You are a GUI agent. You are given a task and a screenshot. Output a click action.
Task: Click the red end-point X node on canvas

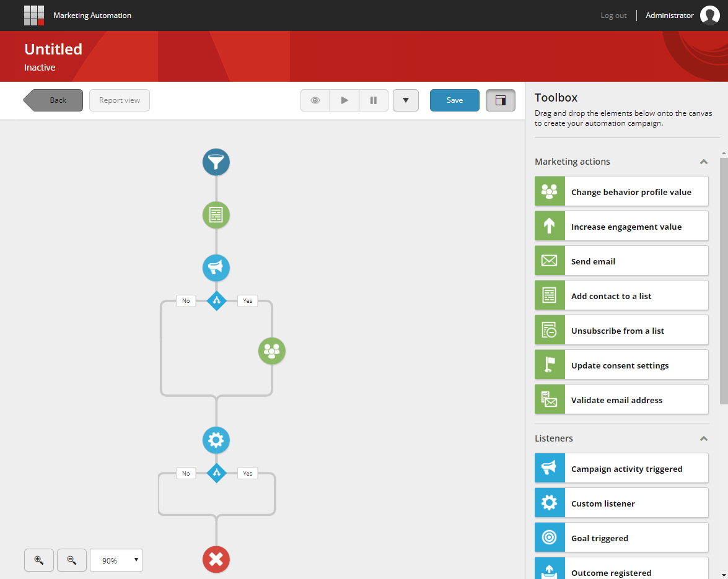click(x=216, y=559)
